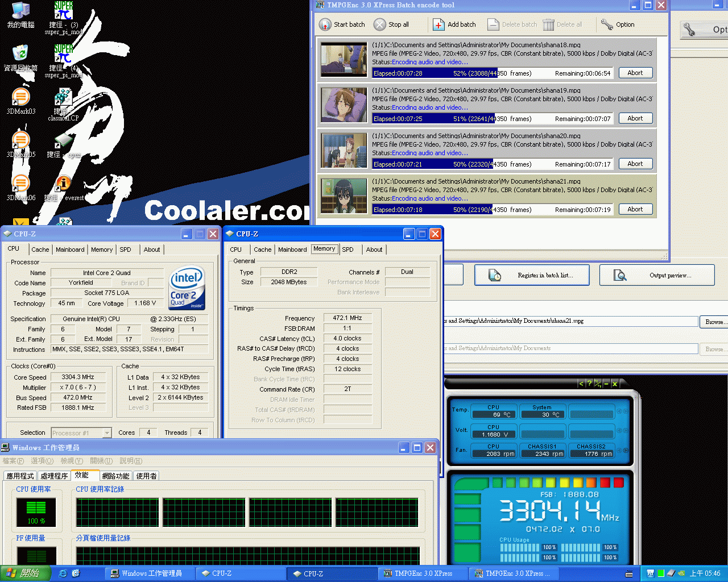Click the Register in batch list button
The image size is (728, 582).
coord(532,275)
